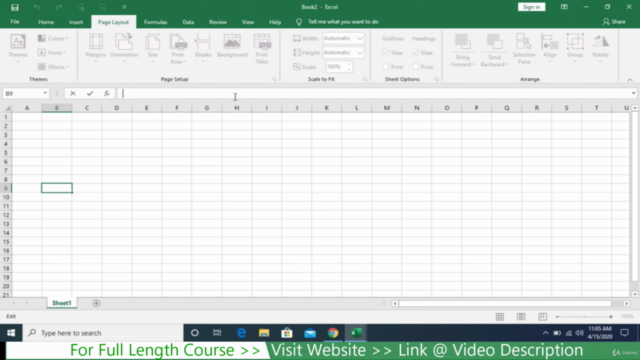Click the Background image button

(x=232, y=46)
